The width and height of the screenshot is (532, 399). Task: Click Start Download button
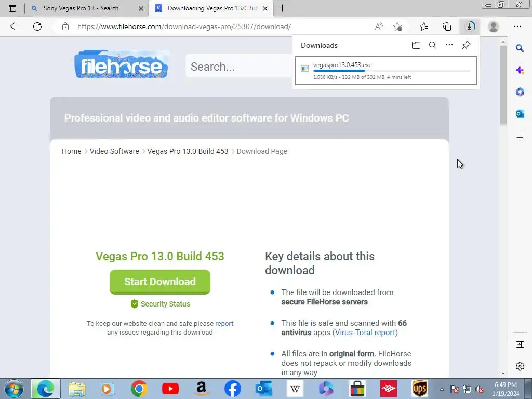pyautogui.click(x=160, y=282)
